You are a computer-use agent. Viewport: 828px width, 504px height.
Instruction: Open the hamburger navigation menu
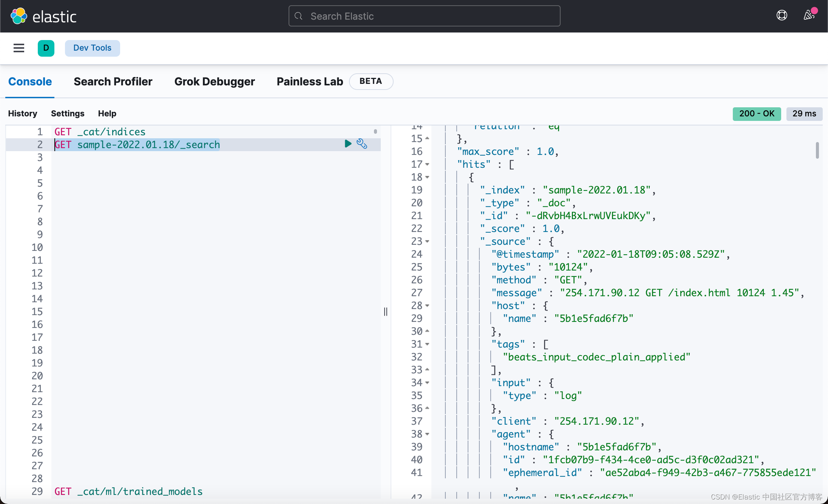point(19,48)
